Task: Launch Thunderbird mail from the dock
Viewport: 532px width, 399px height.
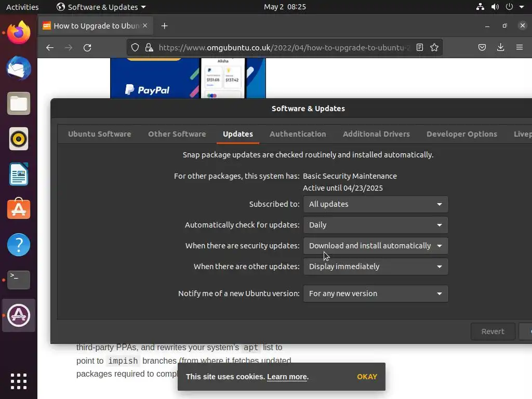Action: click(19, 68)
